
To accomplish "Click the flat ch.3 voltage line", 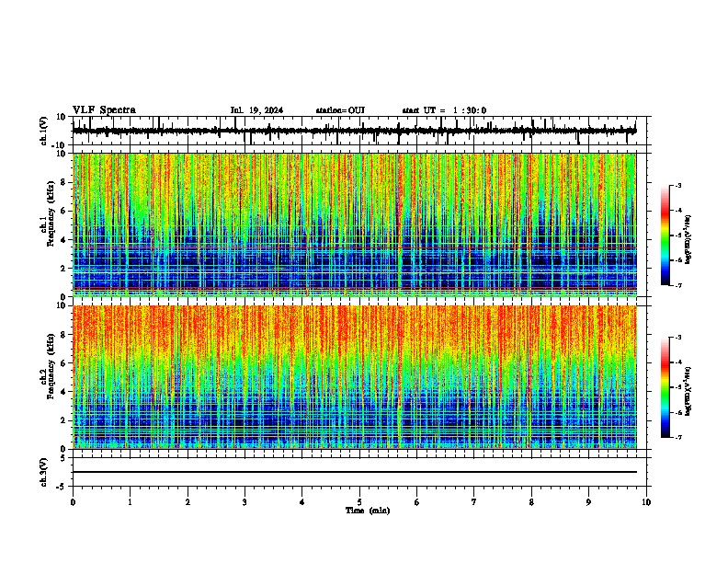I will click(x=354, y=472).
